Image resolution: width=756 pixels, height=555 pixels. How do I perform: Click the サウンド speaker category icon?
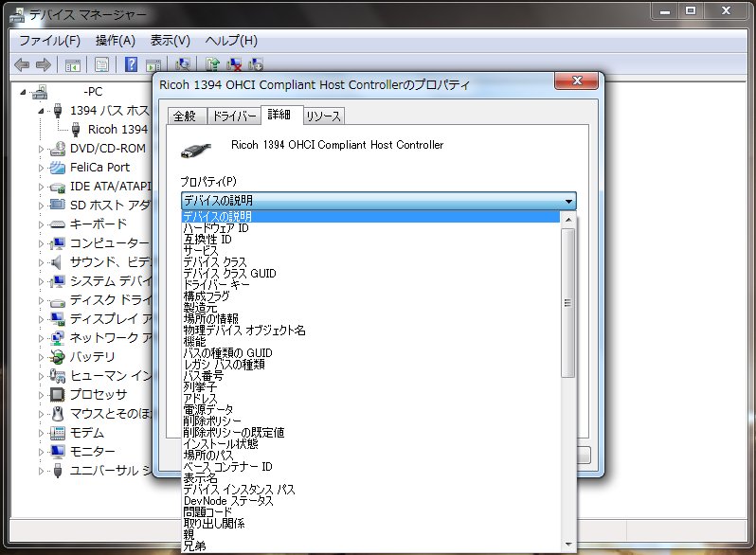coord(58,262)
